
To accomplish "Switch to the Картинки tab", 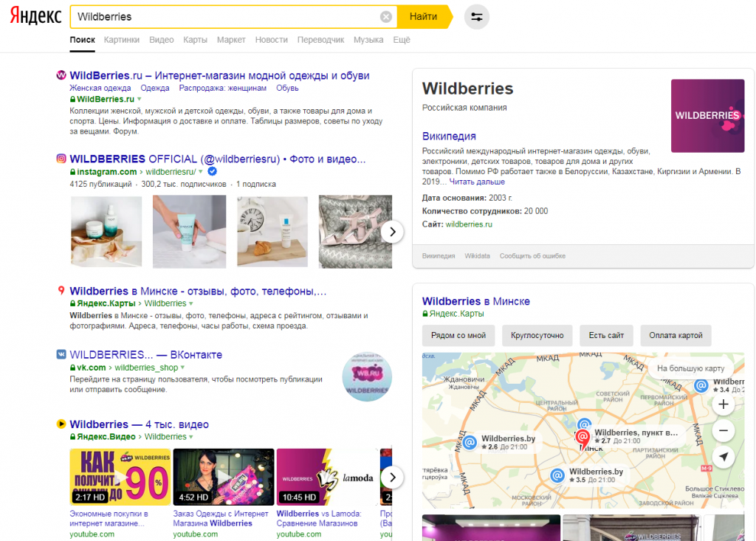I will 122,40.
